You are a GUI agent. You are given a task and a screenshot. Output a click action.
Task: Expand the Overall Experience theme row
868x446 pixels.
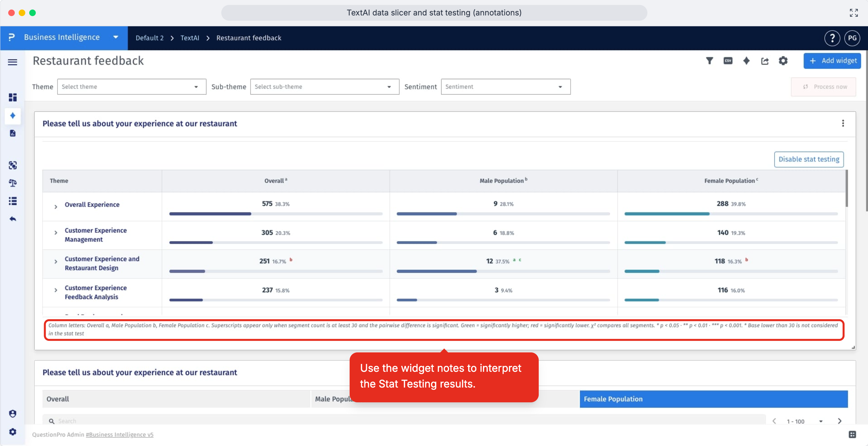[x=56, y=207]
